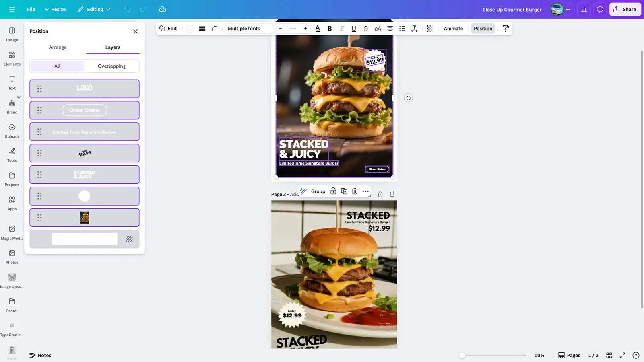Copy style with paint roller icon
Viewport: 644px width, 362px height.
coord(506,29)
